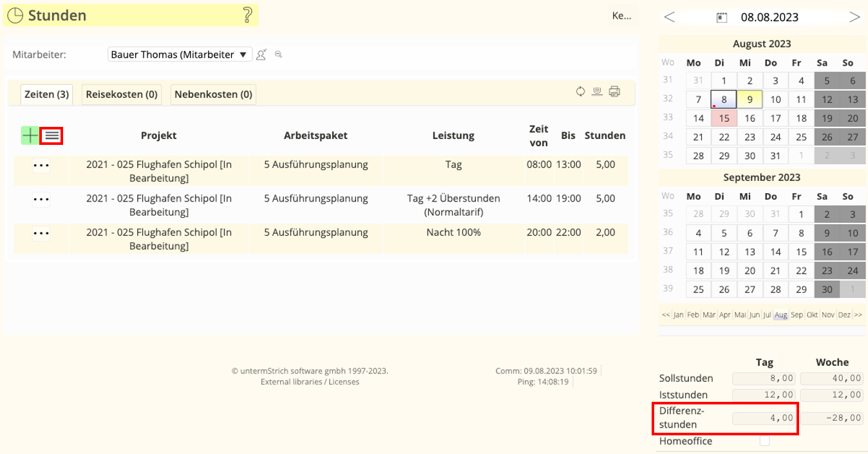
Task: Click the Sollstunden Tag field
Action: tap(764, 378)
